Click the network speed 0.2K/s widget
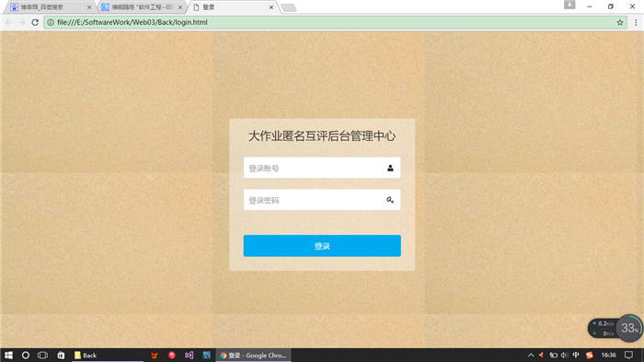Viewport: 644px width, 362px height. pyautogui.click(x=603, y=328)
